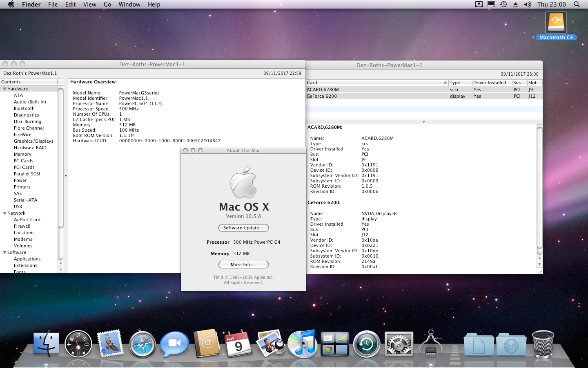
Task: Select Firewall under Network
Action: pos(22,226)
